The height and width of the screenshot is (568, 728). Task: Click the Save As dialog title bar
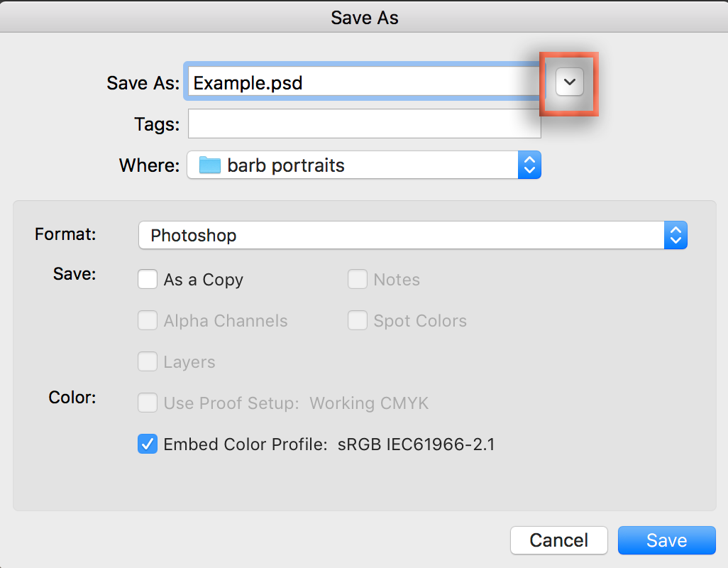364,17
